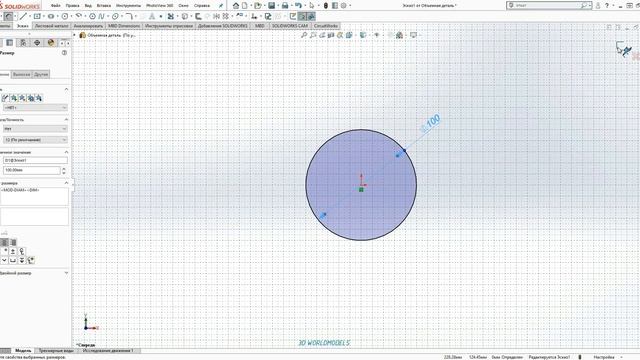
Task: Collapse the Dimension Text section chevron
Action: point(66,183)
